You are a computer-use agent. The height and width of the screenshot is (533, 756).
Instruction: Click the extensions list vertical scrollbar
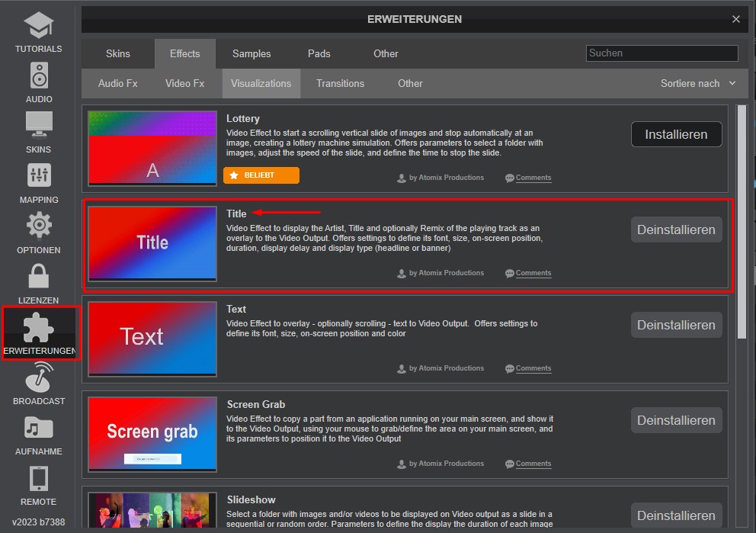(x=742, y=221)
